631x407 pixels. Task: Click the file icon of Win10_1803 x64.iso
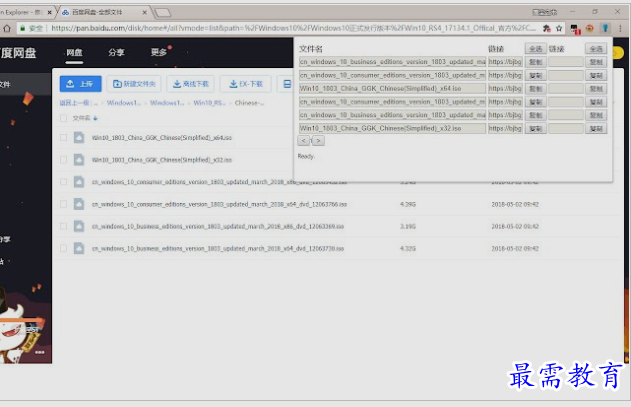tap(79, 138)
